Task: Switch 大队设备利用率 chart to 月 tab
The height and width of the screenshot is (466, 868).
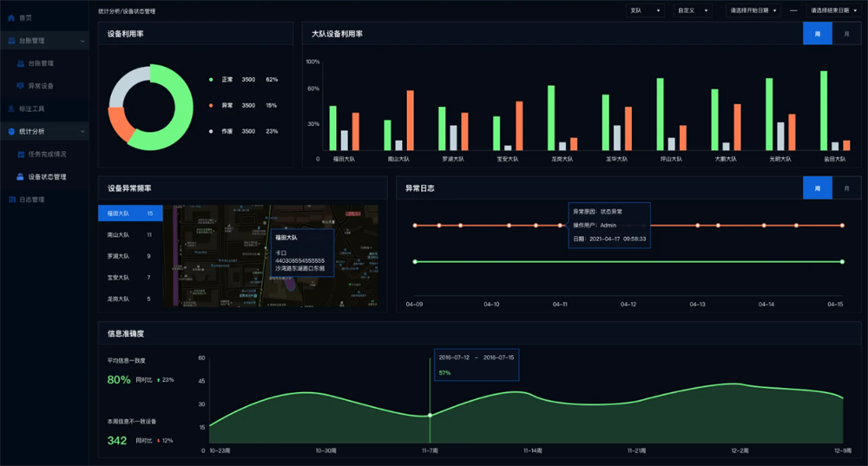Action: (x=846, y=33)
